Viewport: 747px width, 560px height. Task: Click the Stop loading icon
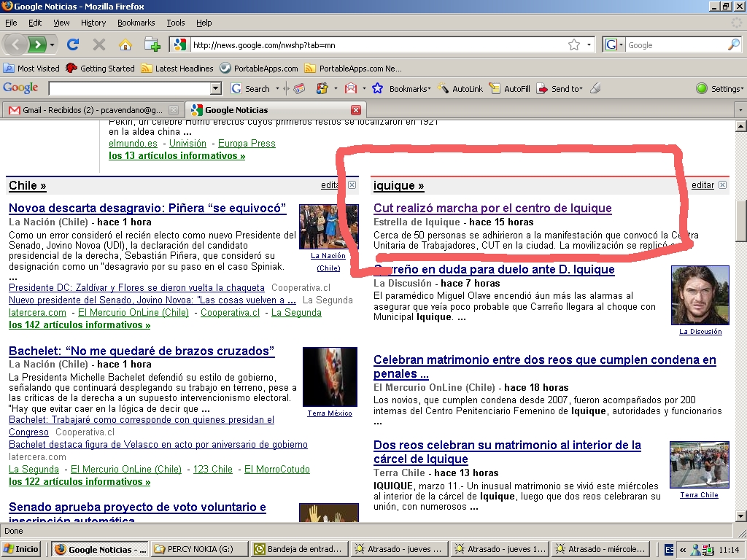pos(99,44)
